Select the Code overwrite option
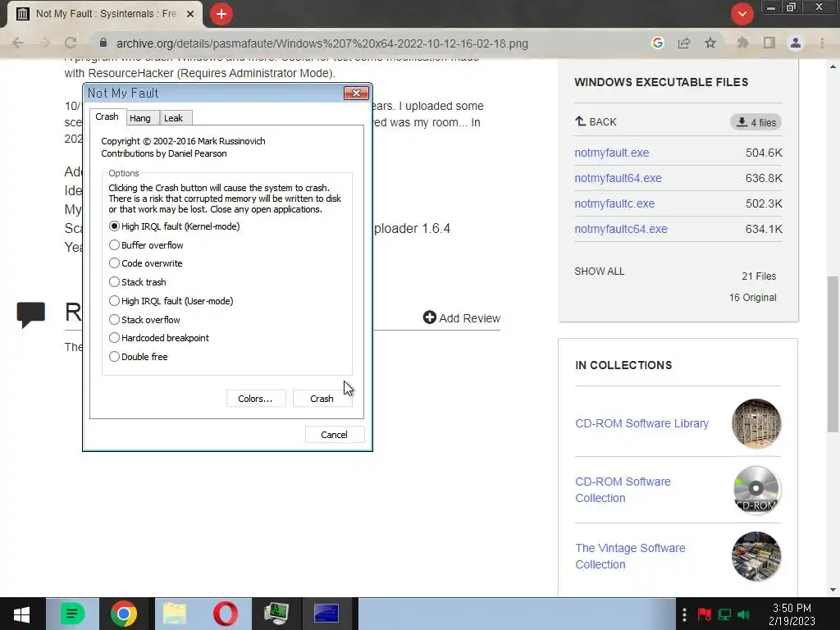The image size is (840, 630). coord(146,263)
